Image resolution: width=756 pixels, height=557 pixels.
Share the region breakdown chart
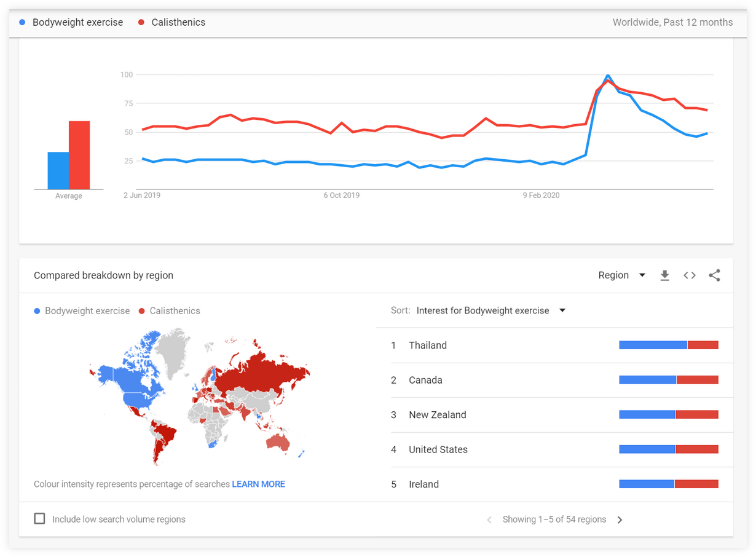(714, 275)
